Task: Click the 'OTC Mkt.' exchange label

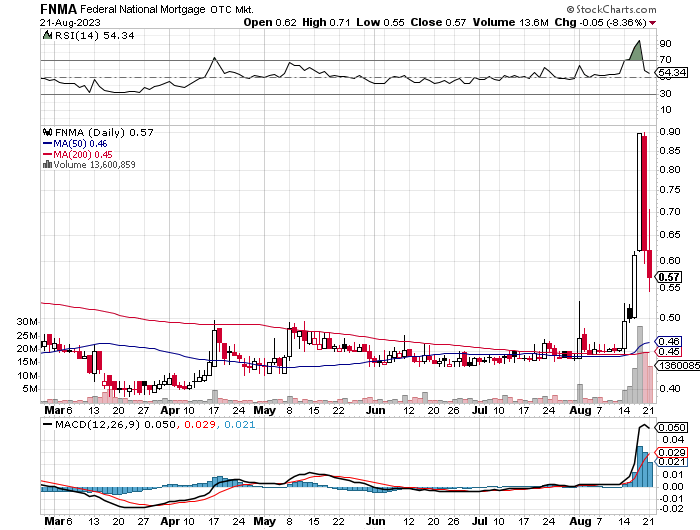Action: (x=232, y=9)
